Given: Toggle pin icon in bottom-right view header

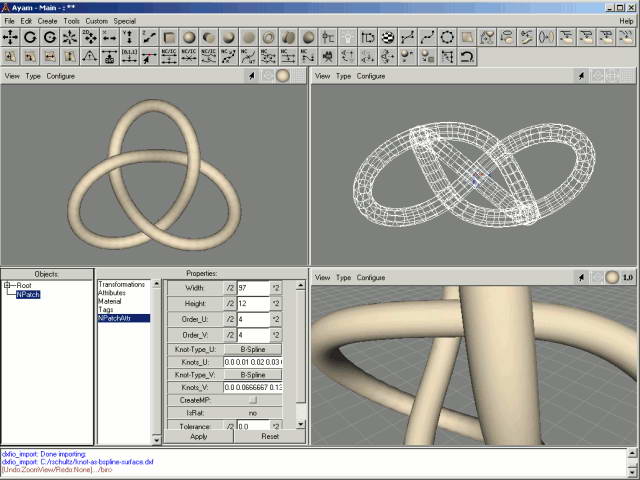Looking at the screenshot, I should (581, 277).
